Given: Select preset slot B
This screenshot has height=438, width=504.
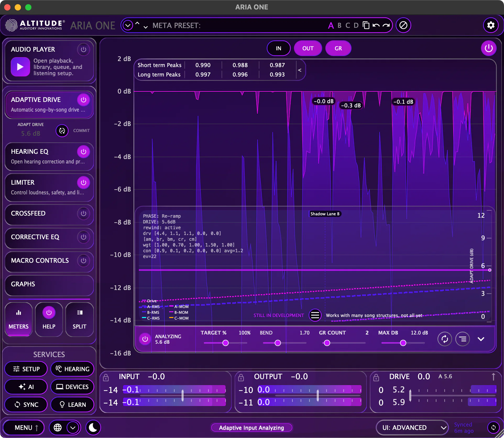Looking at the screenshot, I should [339, 25].
